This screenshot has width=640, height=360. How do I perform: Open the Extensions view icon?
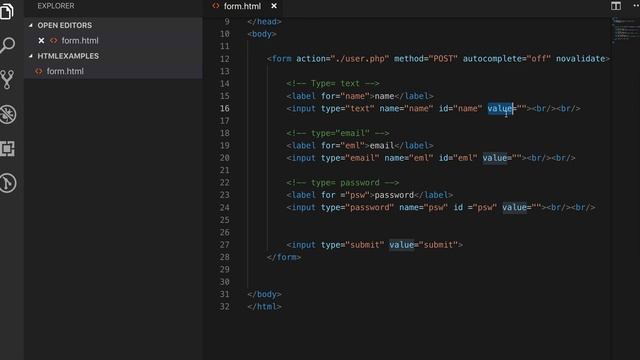pyautogui.click(x=7, y=149)
